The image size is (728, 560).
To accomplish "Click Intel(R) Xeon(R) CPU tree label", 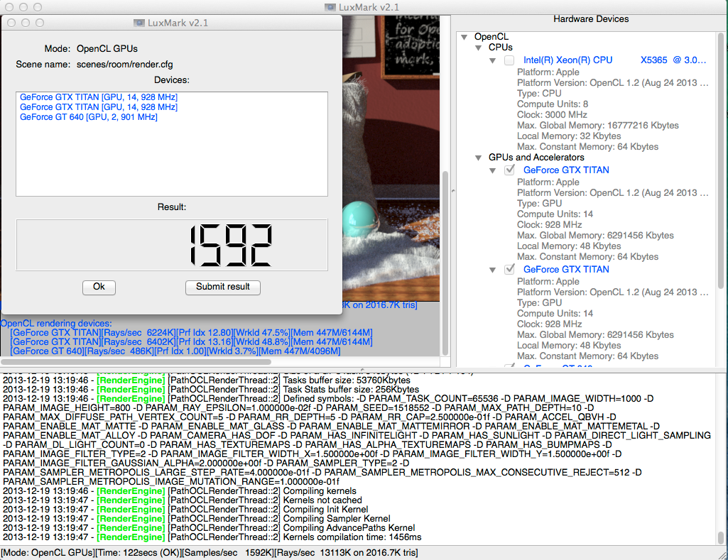I will point(614,60).
